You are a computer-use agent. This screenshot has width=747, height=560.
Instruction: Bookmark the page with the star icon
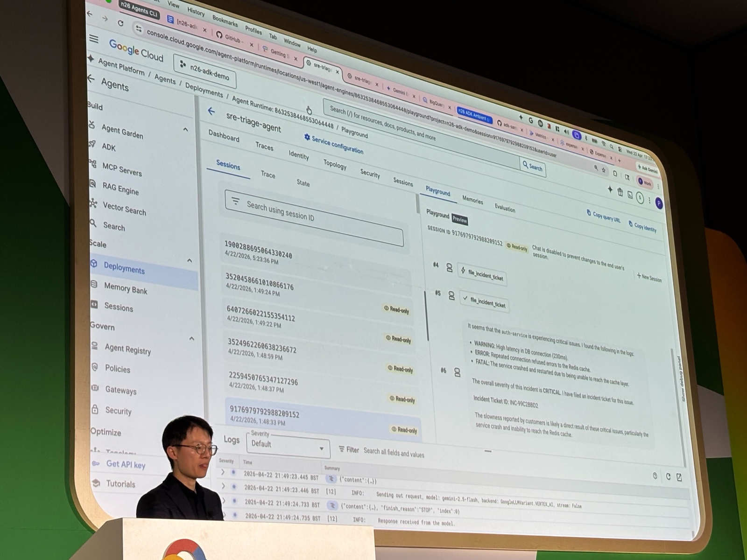tap(604, 170)
